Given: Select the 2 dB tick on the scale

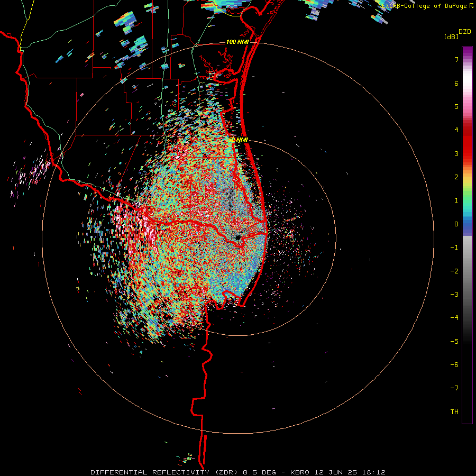Looking at the screenshot, I should pos(456,177).
